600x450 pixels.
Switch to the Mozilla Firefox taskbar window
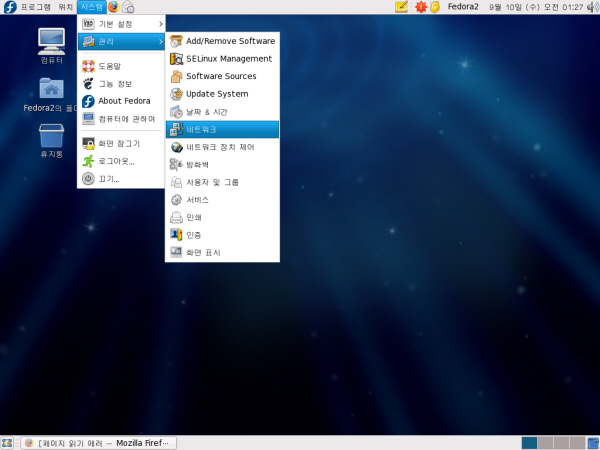[98, 443]
